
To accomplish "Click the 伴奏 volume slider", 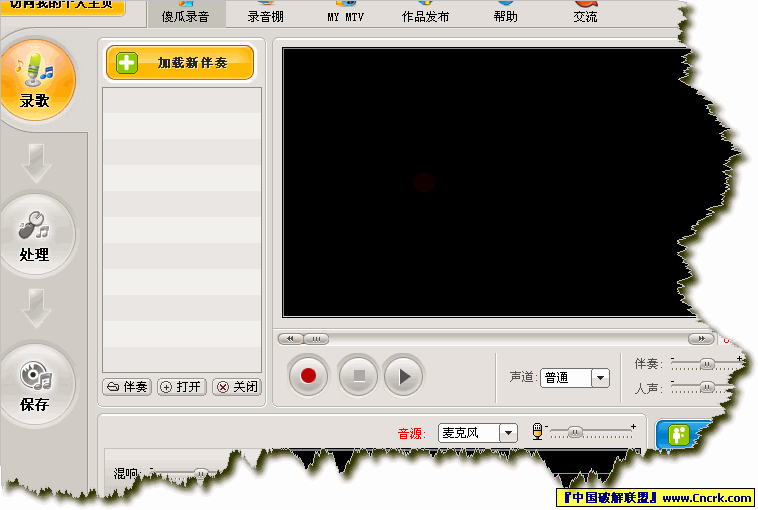I will (x=706, y=364).
